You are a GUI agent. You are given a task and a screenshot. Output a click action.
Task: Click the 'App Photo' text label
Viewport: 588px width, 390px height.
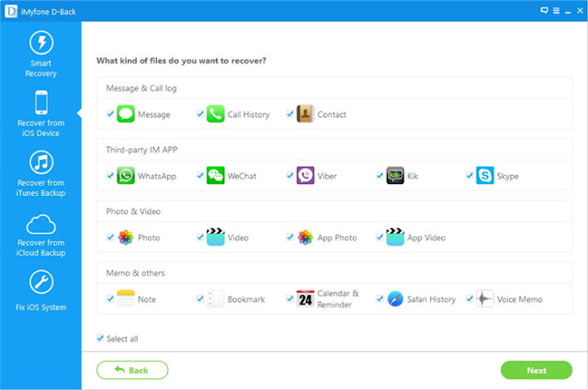point(337,237)
